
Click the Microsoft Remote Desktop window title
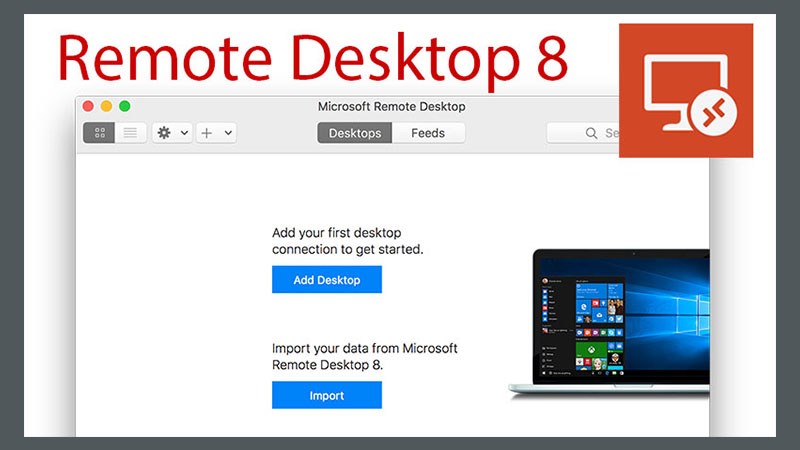click(391, 107)
